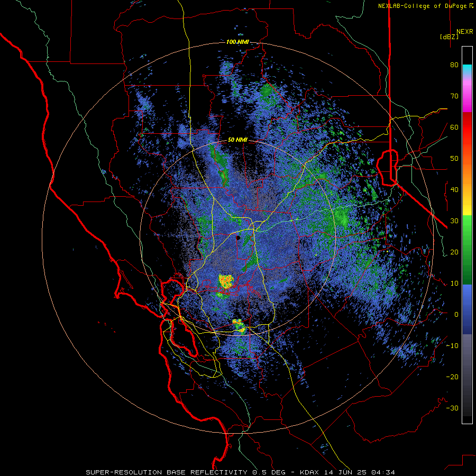Click the 80 value on the dBZ scale
476x476 pixels.
pyautogui.click(x=454, y=65)
